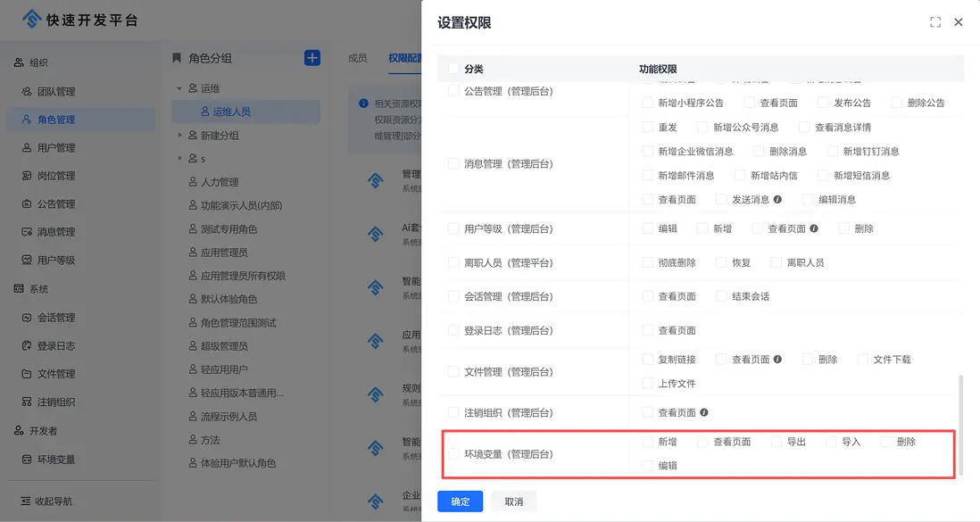Enable the 文件下载 permission checkbox
Screen dimensions: 980x522
pos(862,360)
